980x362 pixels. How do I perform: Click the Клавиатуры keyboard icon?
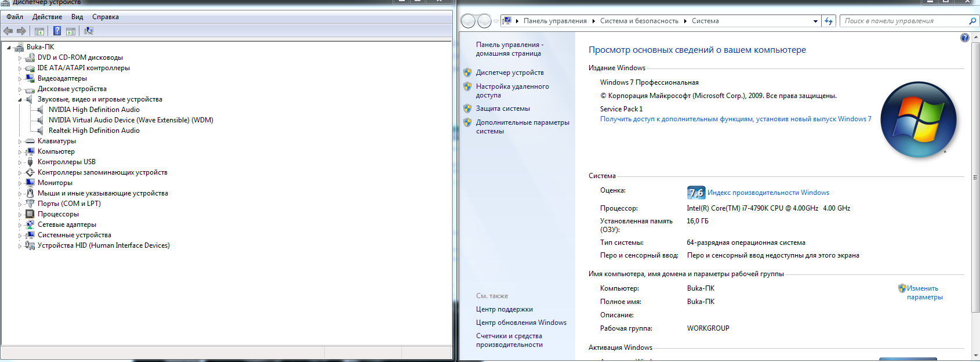pos(30,141)
